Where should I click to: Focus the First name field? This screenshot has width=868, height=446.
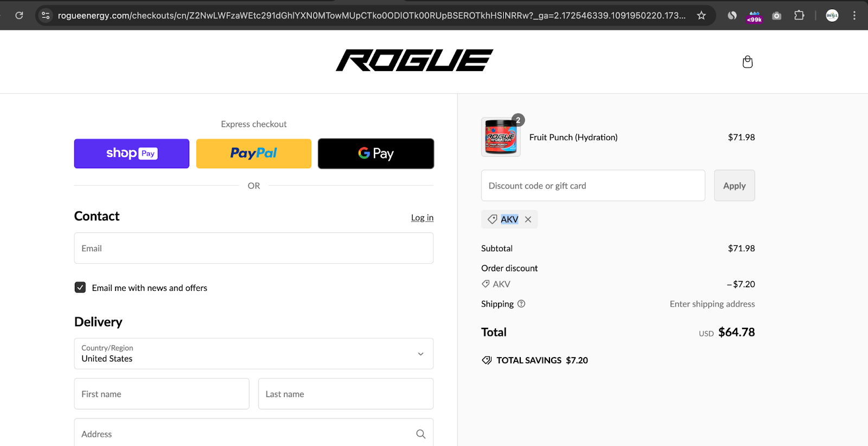pyautogui.click(x=162, y=394)
